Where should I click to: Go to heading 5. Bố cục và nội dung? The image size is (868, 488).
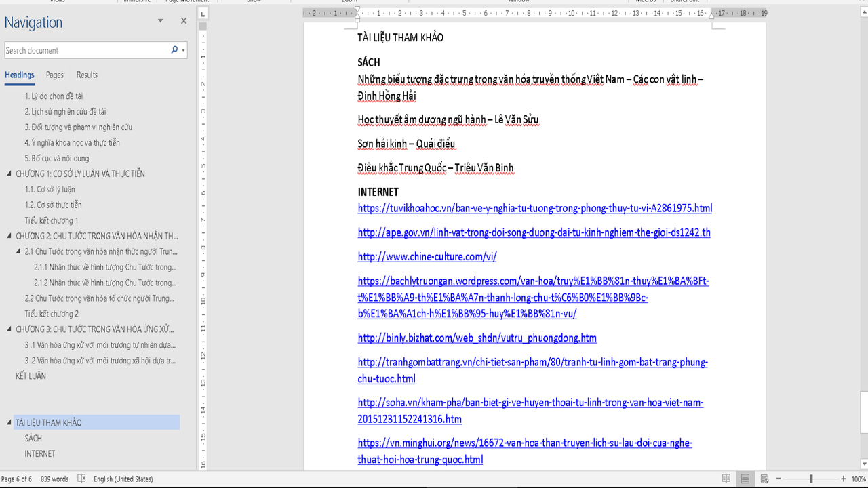pos(56,159)
